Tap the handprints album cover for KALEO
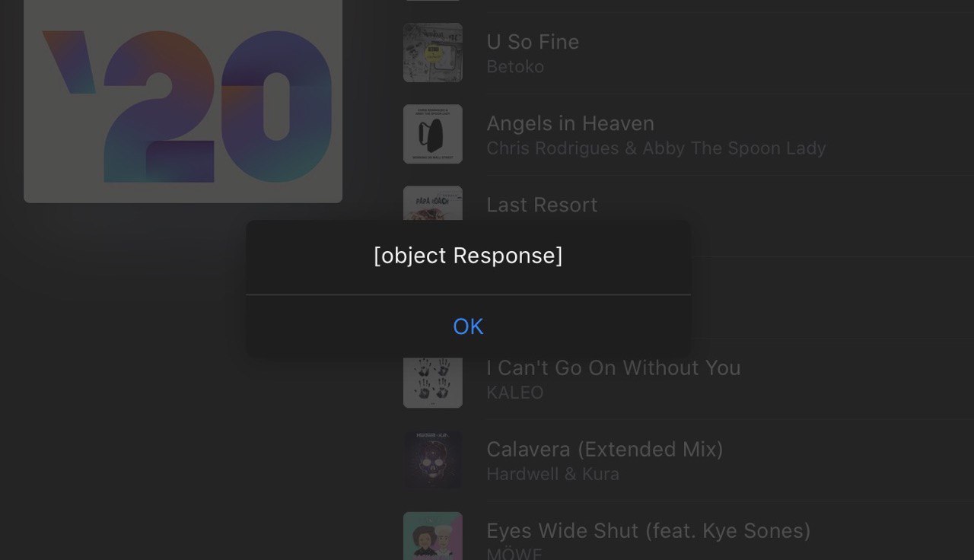 433,382
